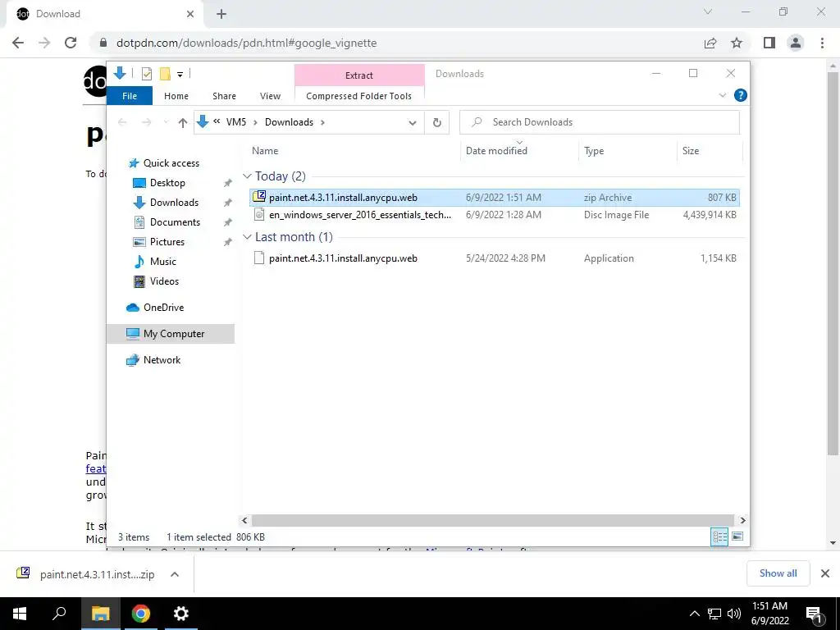The width and height of the screenshot is (840, 630).
Task: Select the en_windows_server_2016 disc image file
Action: coord(495,215)
